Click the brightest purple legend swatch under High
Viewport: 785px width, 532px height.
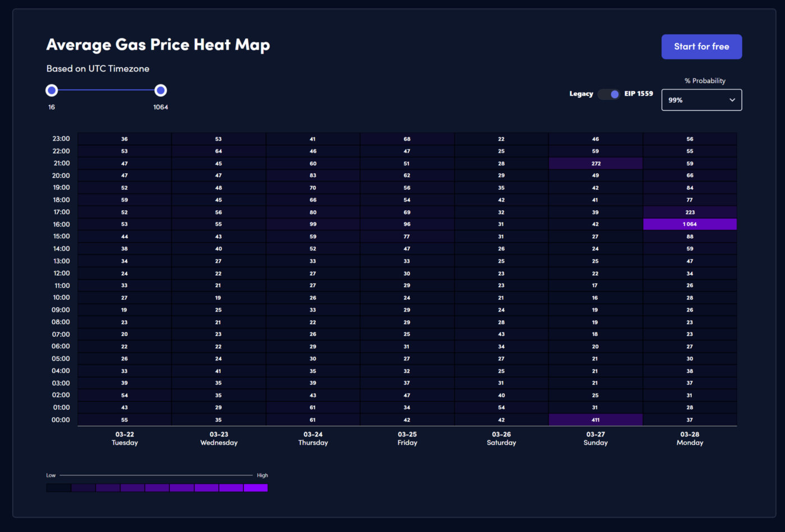256,488
